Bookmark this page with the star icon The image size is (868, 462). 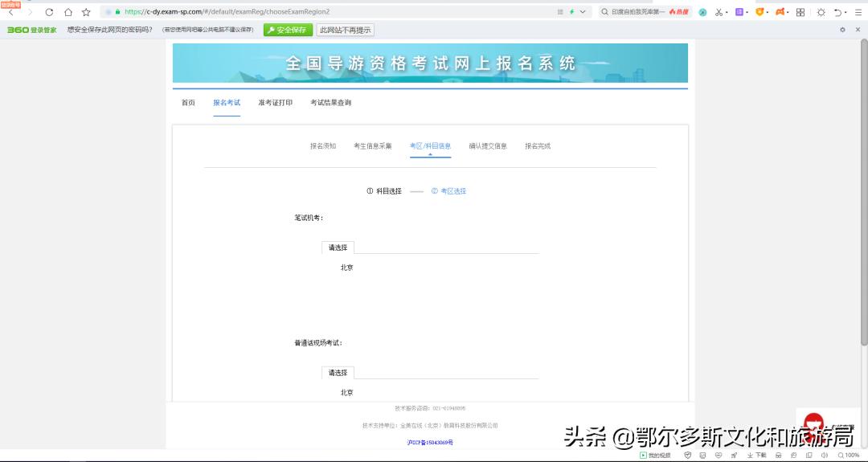(86, 12)
